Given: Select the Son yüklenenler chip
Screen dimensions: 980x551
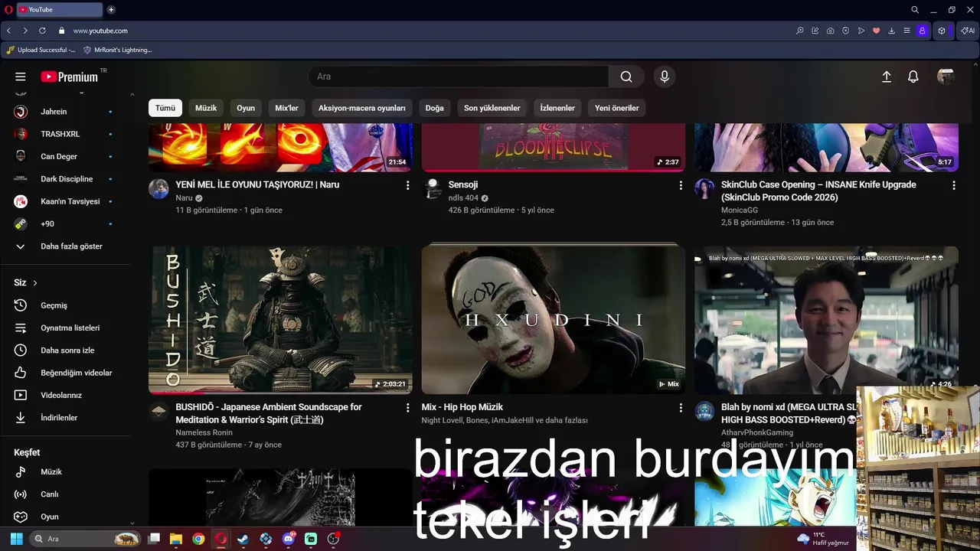Looking at the screenshot, I should (x=492, y=108).
